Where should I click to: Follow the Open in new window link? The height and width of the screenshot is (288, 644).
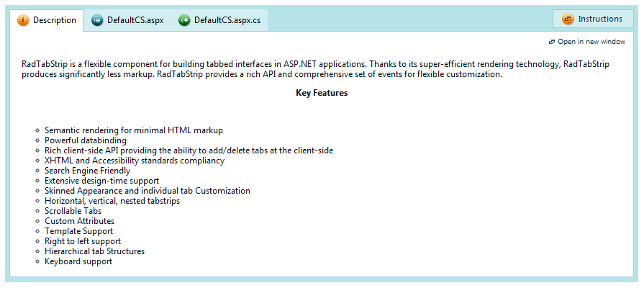click(x=591, y=42)
